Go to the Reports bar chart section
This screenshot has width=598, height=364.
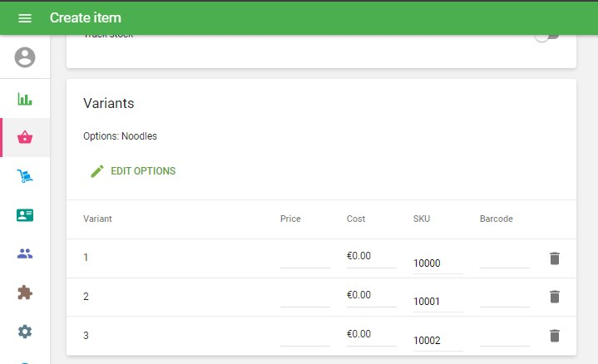tap(25, 99)
